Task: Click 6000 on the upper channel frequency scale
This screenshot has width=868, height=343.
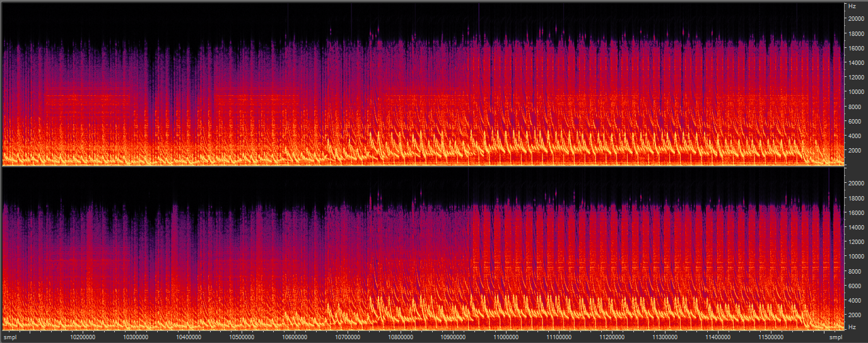Action: [x=855, y=121]
